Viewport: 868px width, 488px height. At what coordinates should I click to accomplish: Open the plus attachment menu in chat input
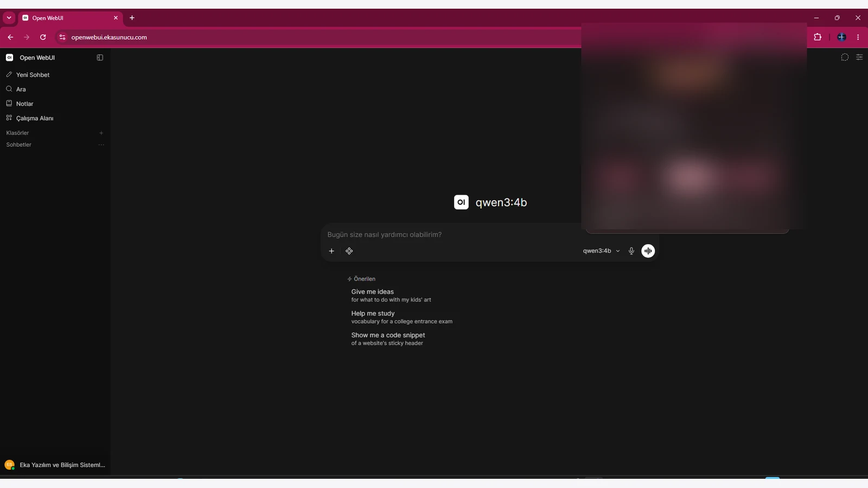pos(331,251)
